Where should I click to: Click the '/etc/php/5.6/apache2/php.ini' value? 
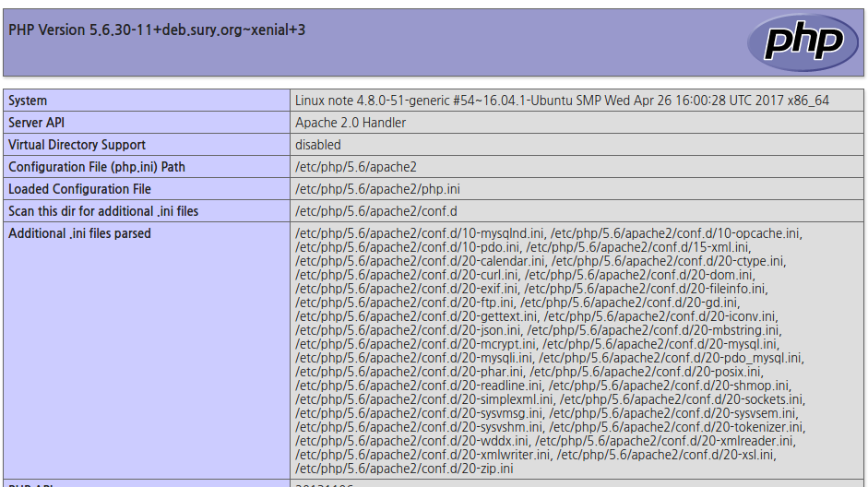(377, 189)
